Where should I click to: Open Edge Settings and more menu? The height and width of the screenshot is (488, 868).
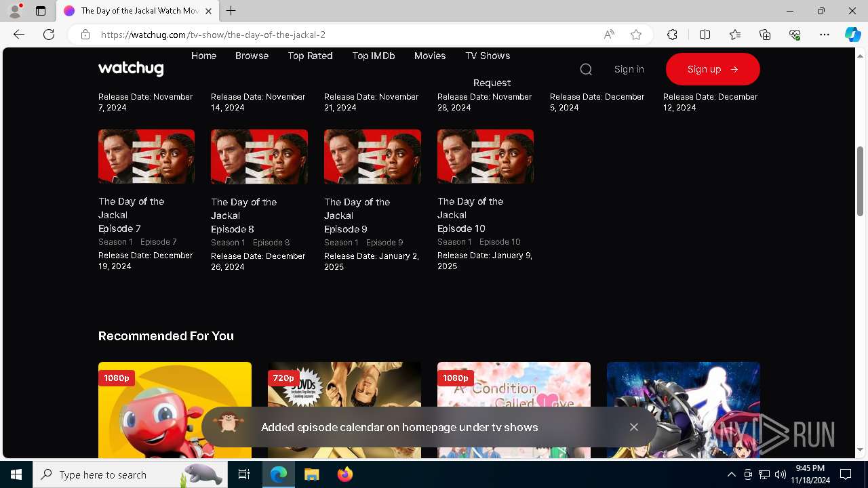(x=825, y=35)
